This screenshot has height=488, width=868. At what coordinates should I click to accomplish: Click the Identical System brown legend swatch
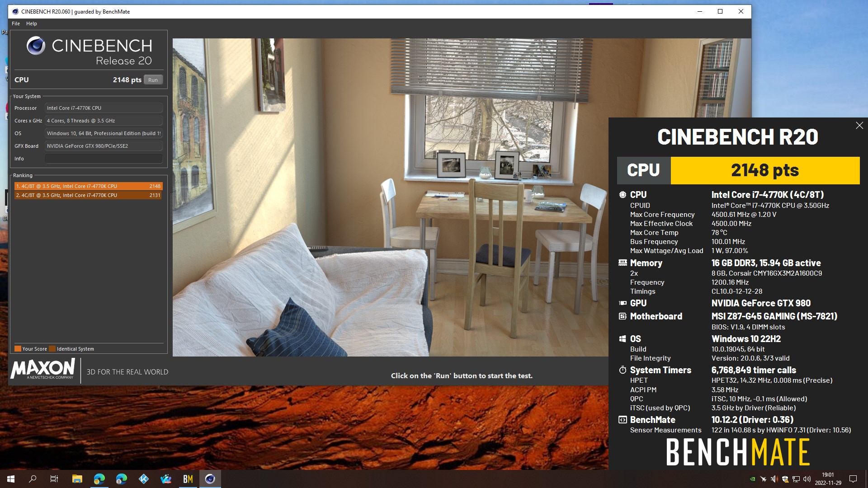(x=52, y=349)
